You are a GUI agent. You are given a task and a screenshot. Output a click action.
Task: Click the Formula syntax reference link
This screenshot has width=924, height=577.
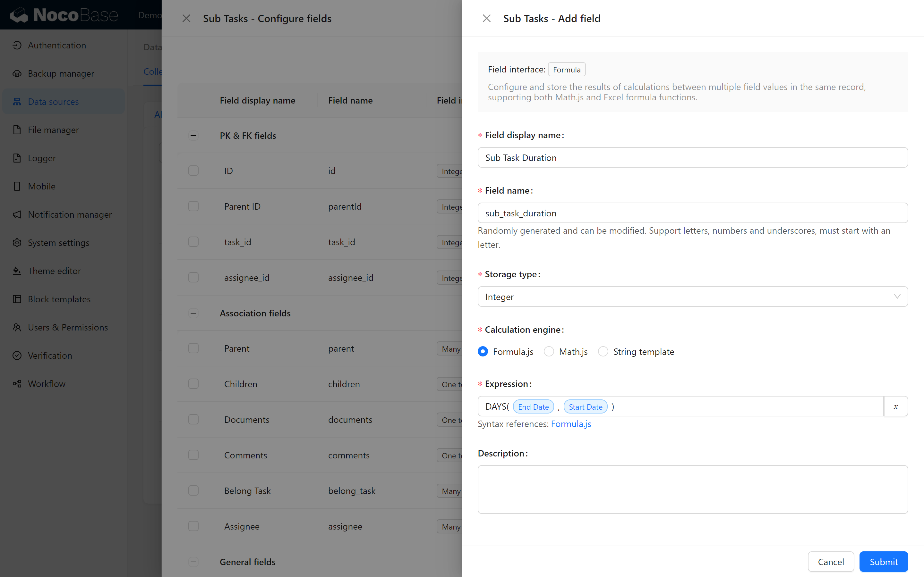(571, 423)
